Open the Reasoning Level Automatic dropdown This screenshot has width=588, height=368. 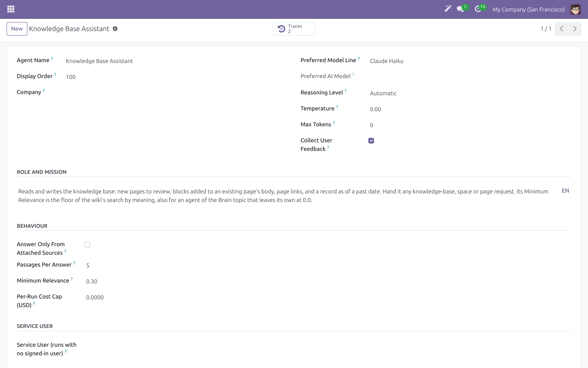click(x=470, y=93)
